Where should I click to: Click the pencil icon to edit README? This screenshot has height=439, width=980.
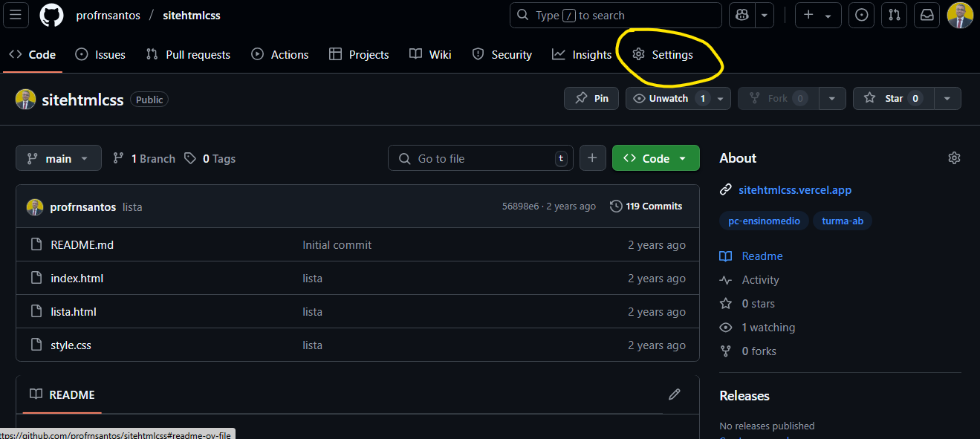point(674,394)
